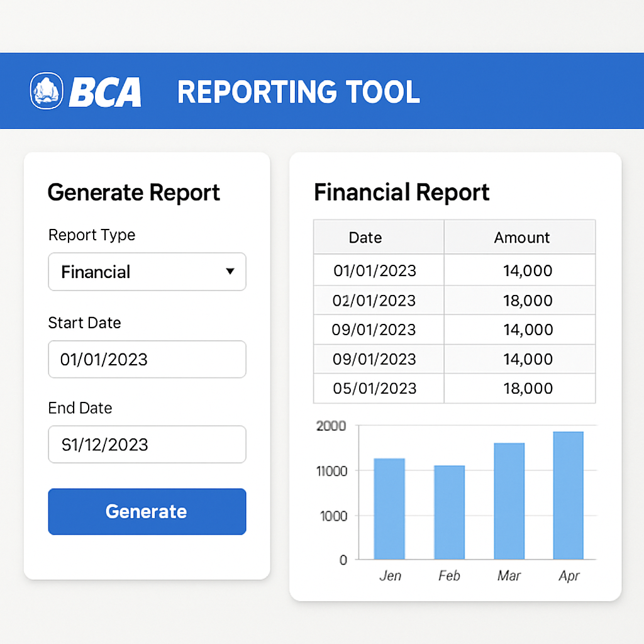
Task: Click the Generate Report panel heading
Action: point(134,192)
